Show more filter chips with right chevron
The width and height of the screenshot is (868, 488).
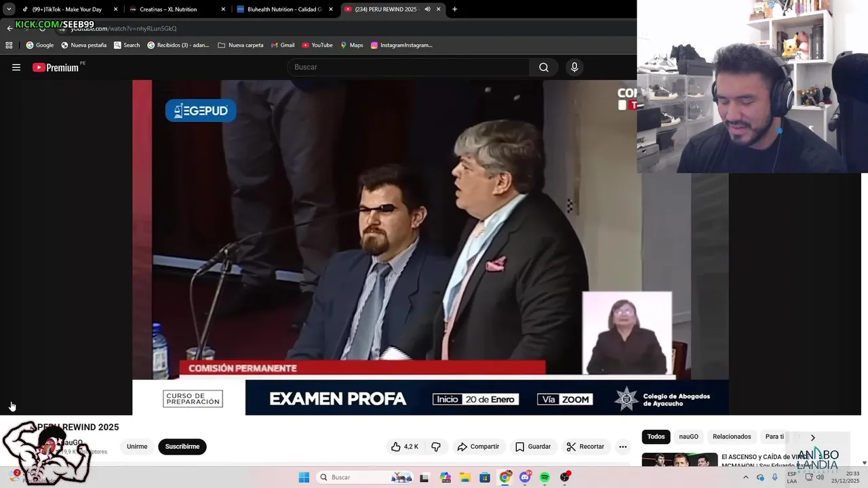point(812,437)
